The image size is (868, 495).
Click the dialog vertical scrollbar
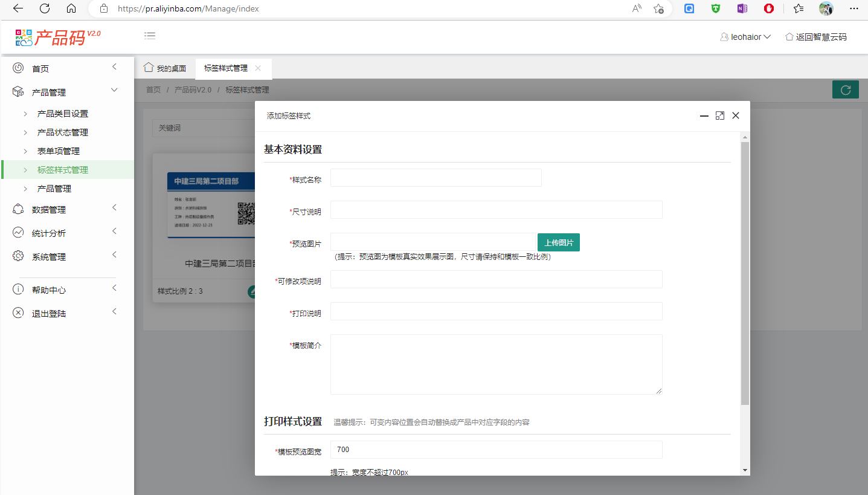(x=745, y=272)
